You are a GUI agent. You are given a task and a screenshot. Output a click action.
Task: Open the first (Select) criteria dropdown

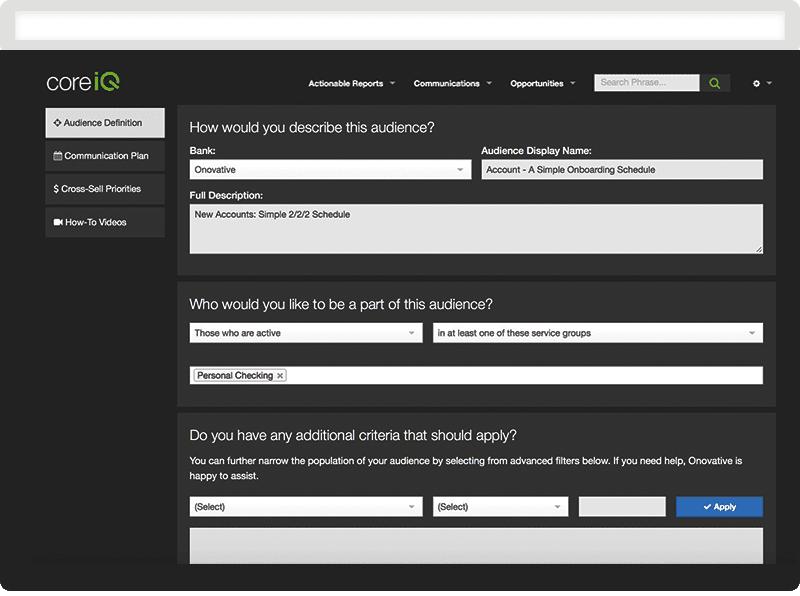(306, 507)
